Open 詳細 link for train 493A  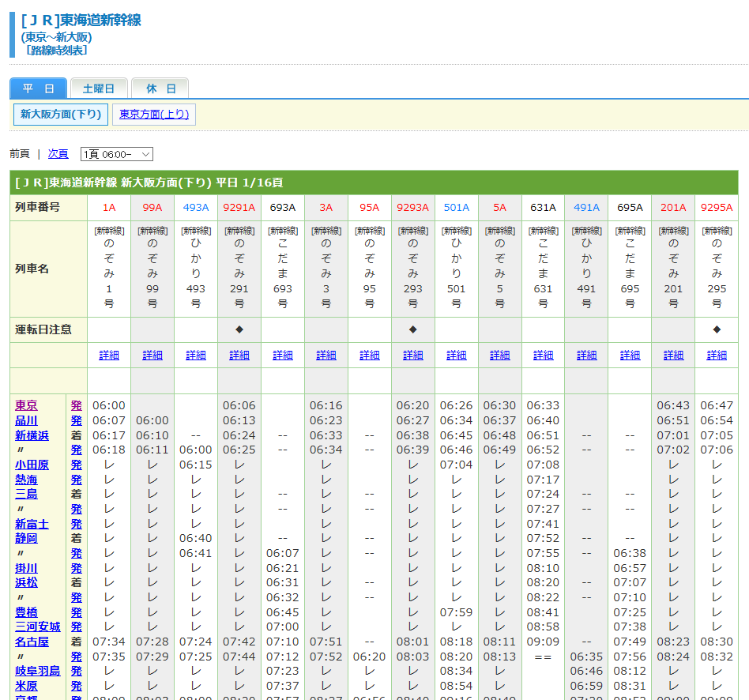click(x=196, y=355)
